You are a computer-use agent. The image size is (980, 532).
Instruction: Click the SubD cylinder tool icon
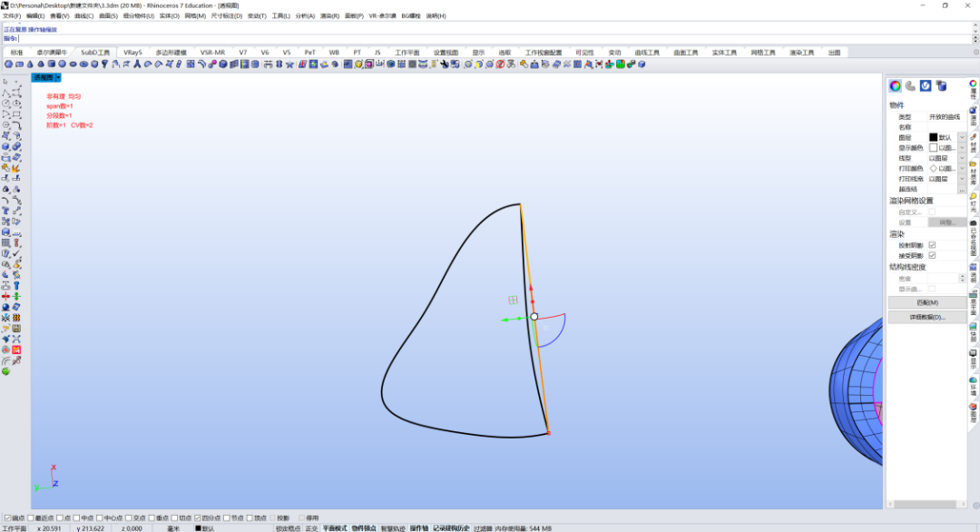(51, 64)
